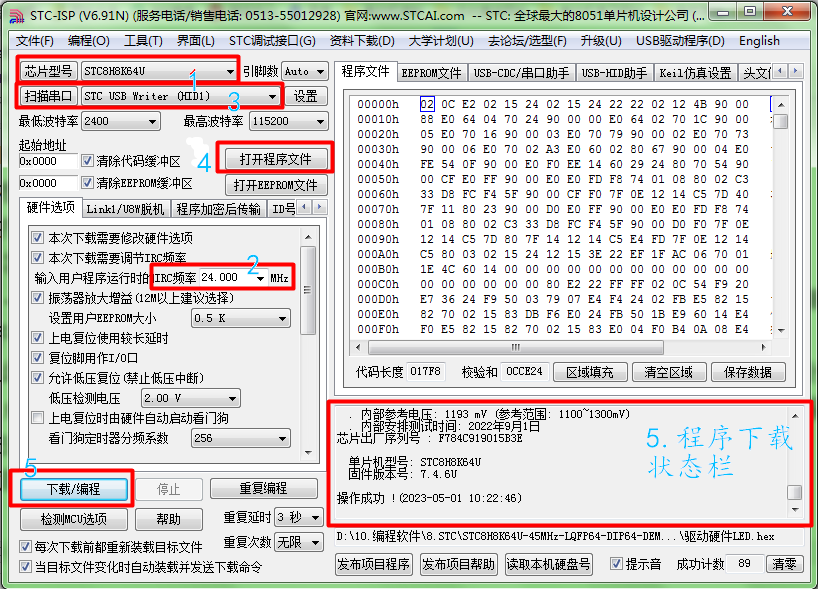Enable 上电复位时由硬件自动启动看门狗
The image size is (818, 589).
click(x=38, y=418)
